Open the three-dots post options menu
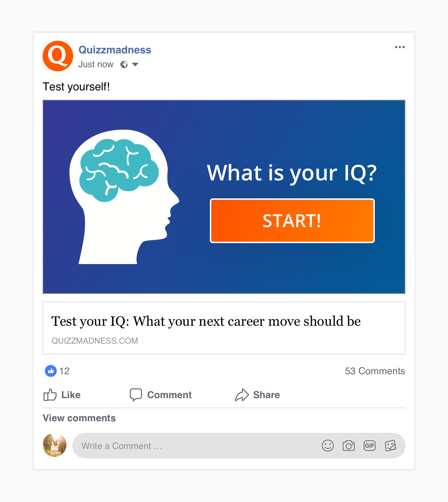 tap(399, 47)
